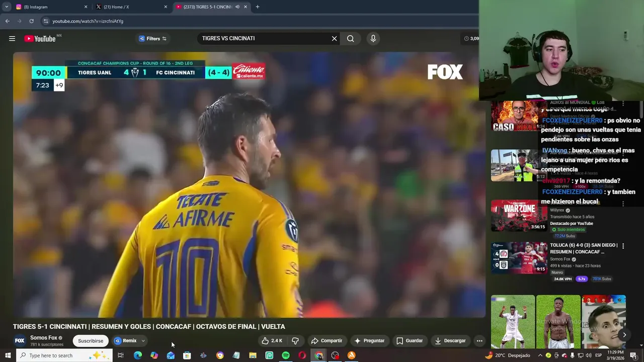
Task: Mute the playing YouTube tab audio
Action: (x=237, y=7)
